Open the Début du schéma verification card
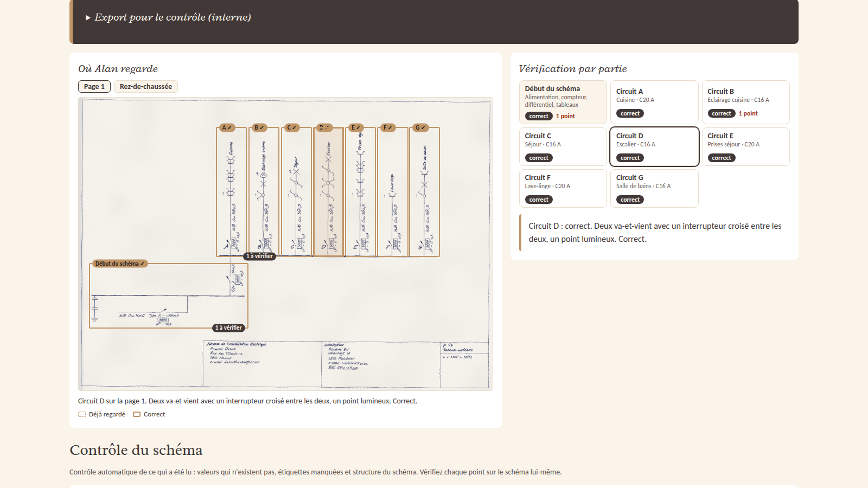 563,102
